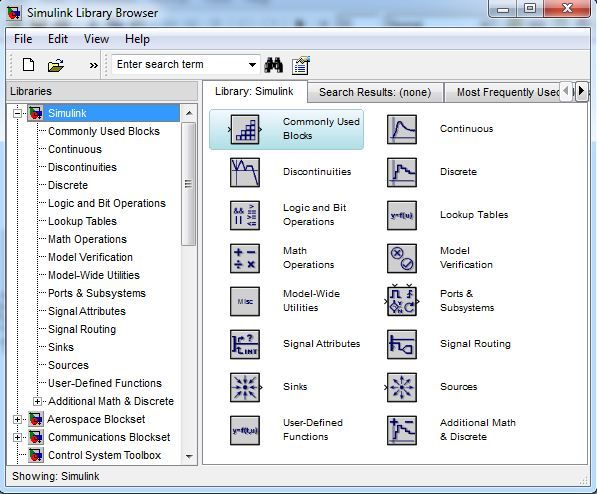Viewport: 597px width, 494px height.
Task: Select User-Defined Functions in the tree
Action: coord(105,383)
